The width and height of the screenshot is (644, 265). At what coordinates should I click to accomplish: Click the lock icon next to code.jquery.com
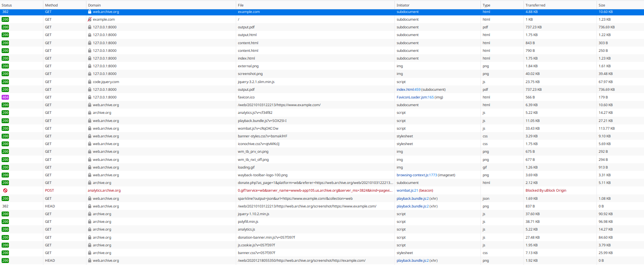[90, 82]
